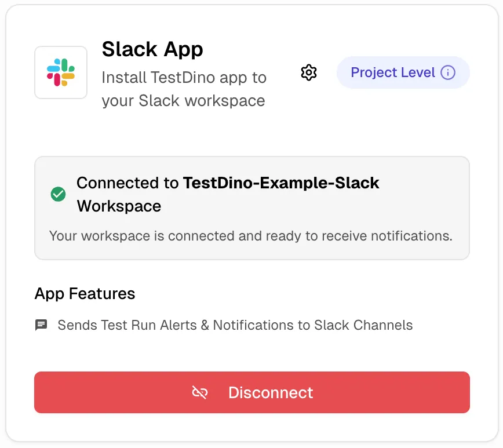The height and width of the screenshot is (448, 503).
Task: Click the connected workspace status banner
Action: coord(251,207)
